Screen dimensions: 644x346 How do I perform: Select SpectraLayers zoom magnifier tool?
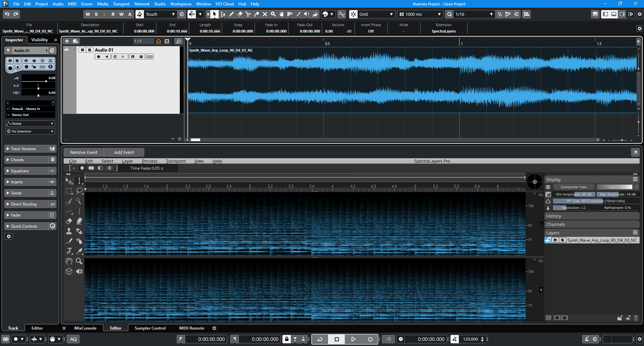pos(79,261)
